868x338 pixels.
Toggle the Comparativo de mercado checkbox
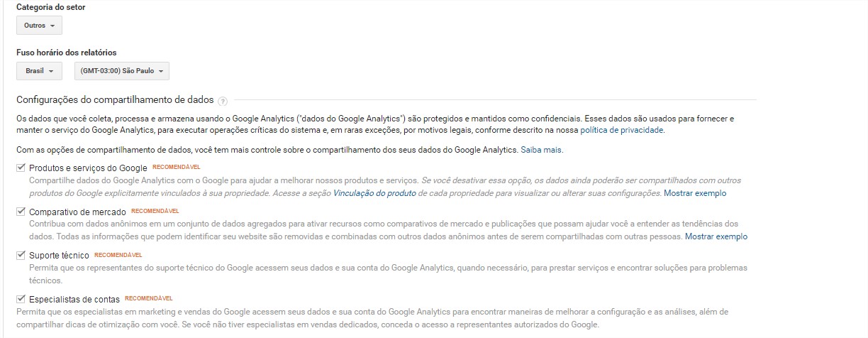click(x=21, y=212)
